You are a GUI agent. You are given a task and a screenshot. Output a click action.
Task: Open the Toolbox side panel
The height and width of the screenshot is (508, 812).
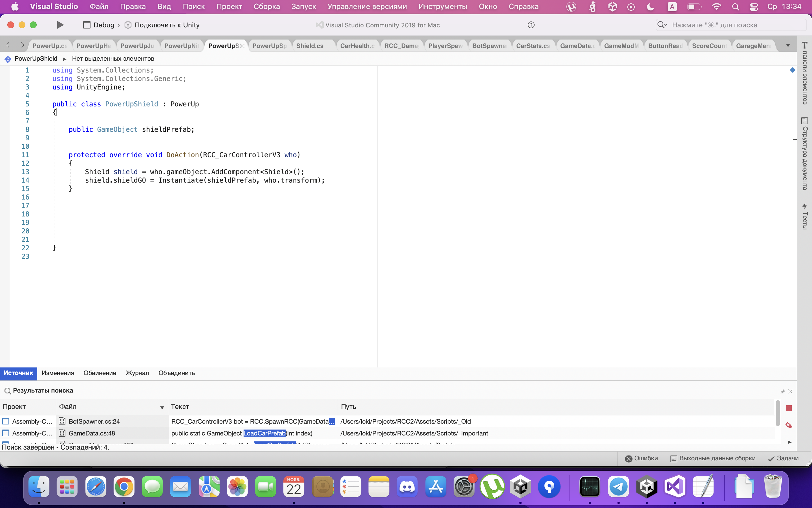(805, 73)
